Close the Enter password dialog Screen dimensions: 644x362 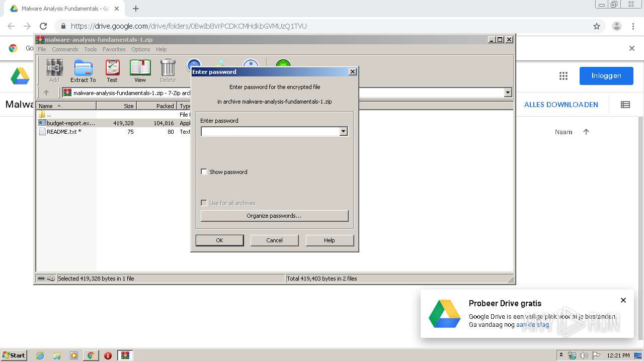353,72
